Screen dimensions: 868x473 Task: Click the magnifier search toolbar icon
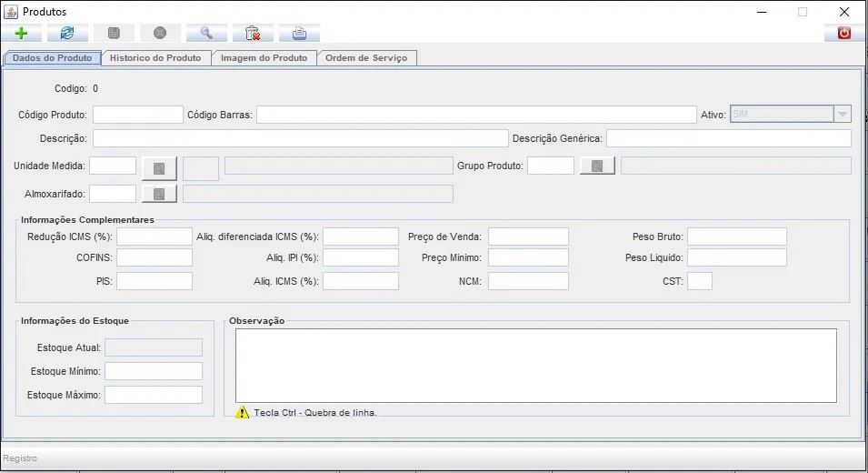206,34
